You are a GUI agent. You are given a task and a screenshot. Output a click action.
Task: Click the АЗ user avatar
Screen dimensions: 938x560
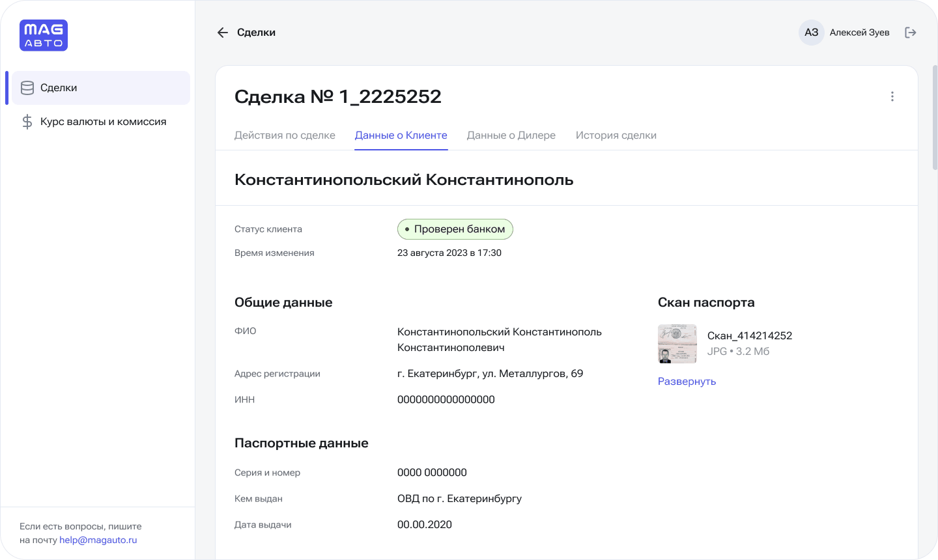click(811, 33)
